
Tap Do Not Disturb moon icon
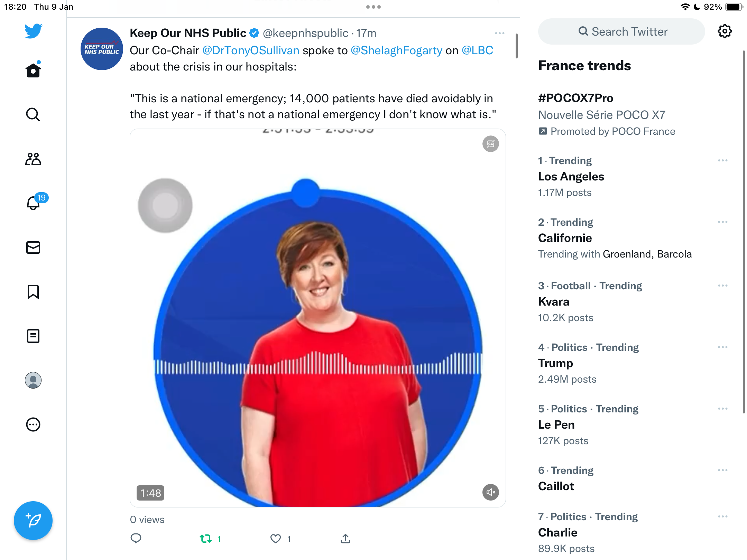click(x=697, y=7)
